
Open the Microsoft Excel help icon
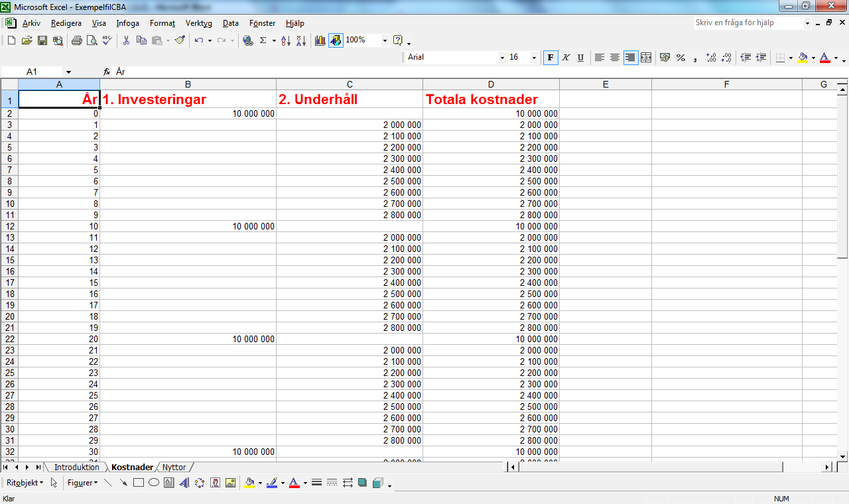[x=398, y=40]
